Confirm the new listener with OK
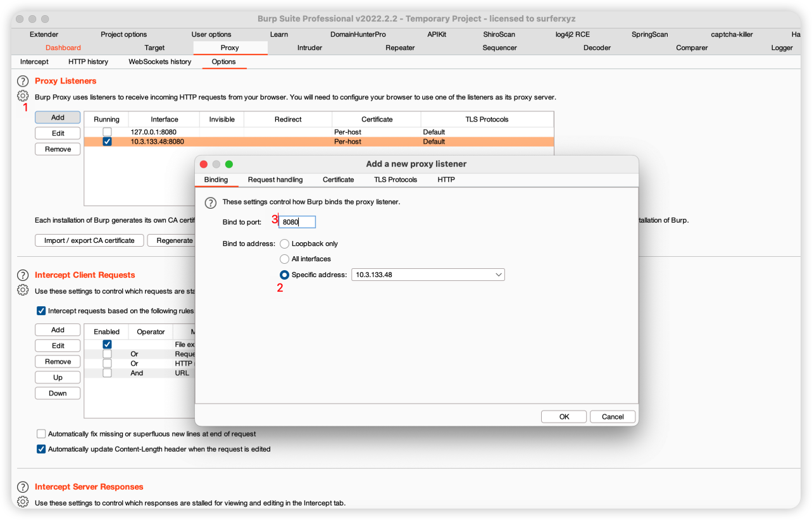Image resolution: width=812 pixels, height=520 pixels. pos(564,416)
